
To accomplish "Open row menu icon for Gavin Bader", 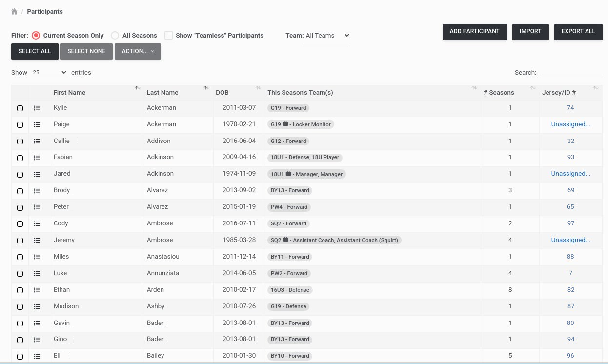I will pyautogui.click(x=37, y=323).
